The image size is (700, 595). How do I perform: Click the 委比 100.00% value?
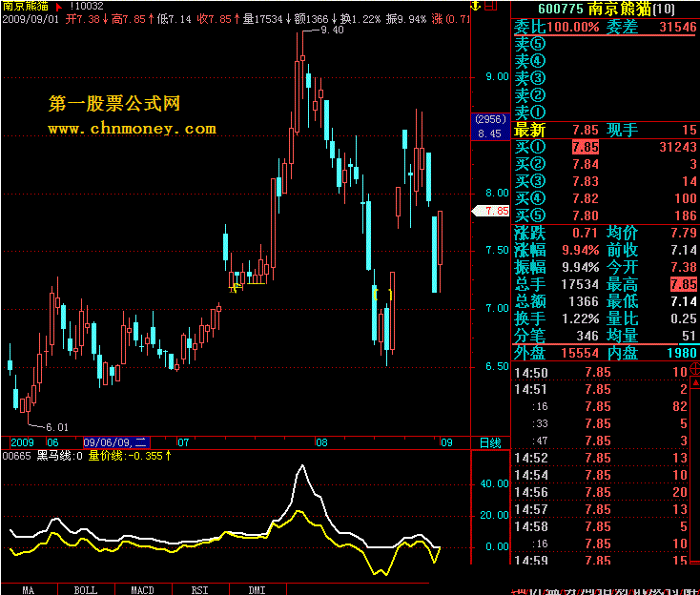pyautogui.click(x=573, y=28)
